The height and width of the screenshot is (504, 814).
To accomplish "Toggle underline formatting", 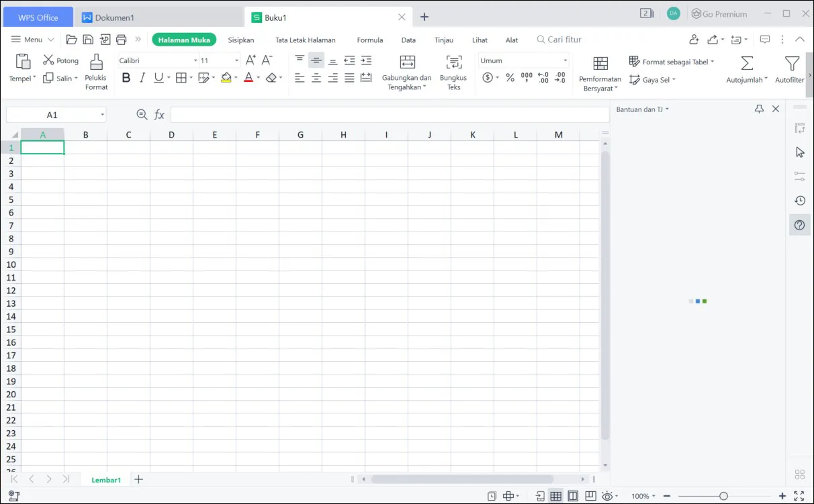I will [158, 77].
